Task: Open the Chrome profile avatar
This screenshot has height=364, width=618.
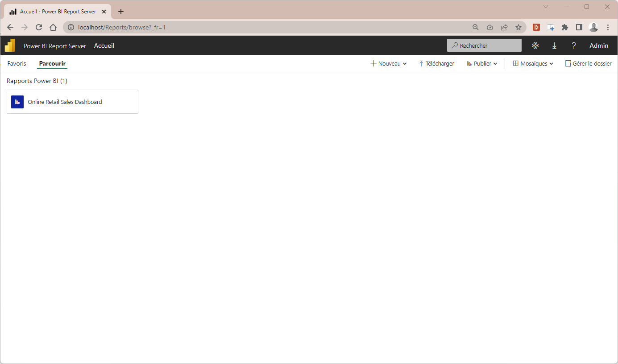Action: (x=593, y=27)
